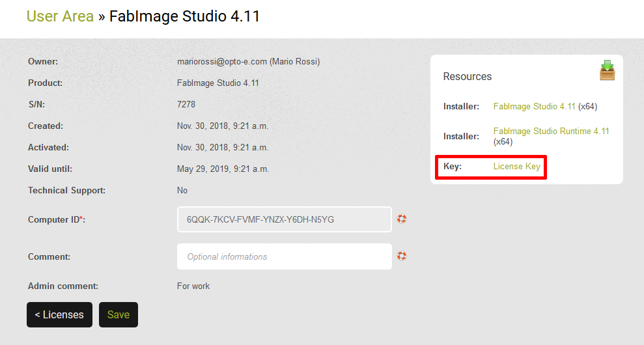The image size is (644, 345).
Task: Click the Computer ID label
Action: [57, 220]
